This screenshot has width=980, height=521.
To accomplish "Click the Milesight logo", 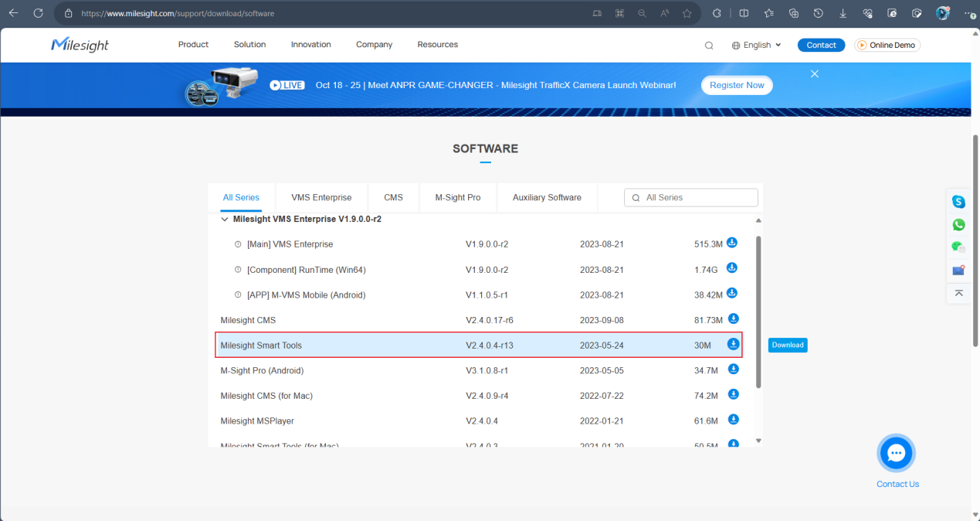I will click(80, 45).
